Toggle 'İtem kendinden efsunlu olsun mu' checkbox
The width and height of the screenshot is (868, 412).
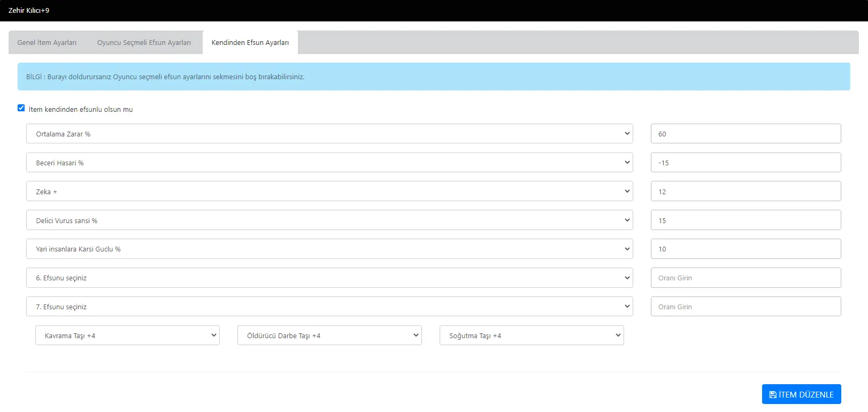(21, 108)
